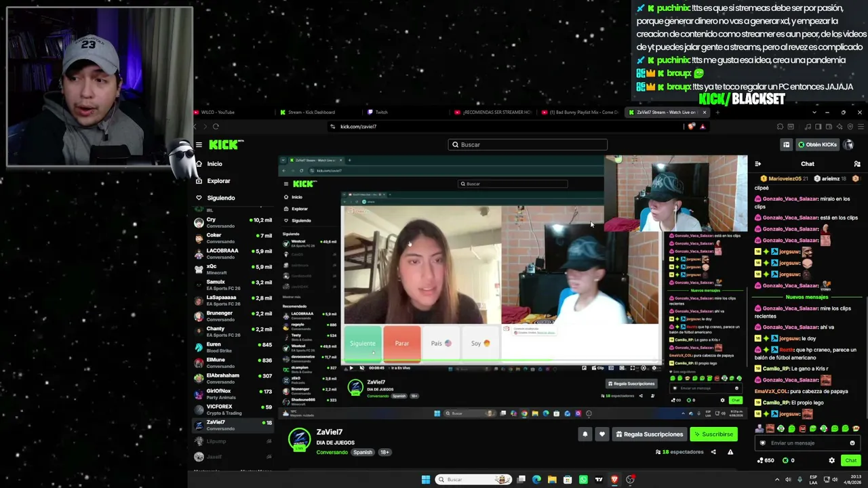Switch to Stream - Kick Dashboard tab
The width and height of the screenshot is (868, 488).
click(x=317, y=113)
